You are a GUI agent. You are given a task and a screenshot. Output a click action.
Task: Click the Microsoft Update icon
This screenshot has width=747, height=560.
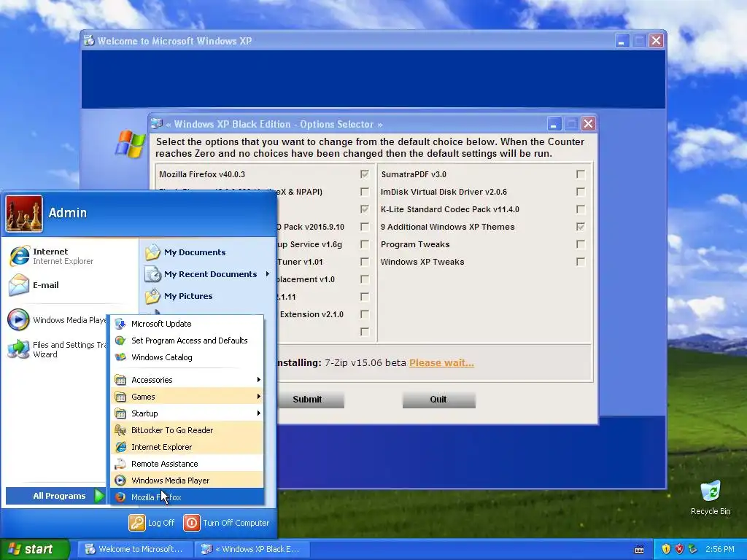point(120,324)
